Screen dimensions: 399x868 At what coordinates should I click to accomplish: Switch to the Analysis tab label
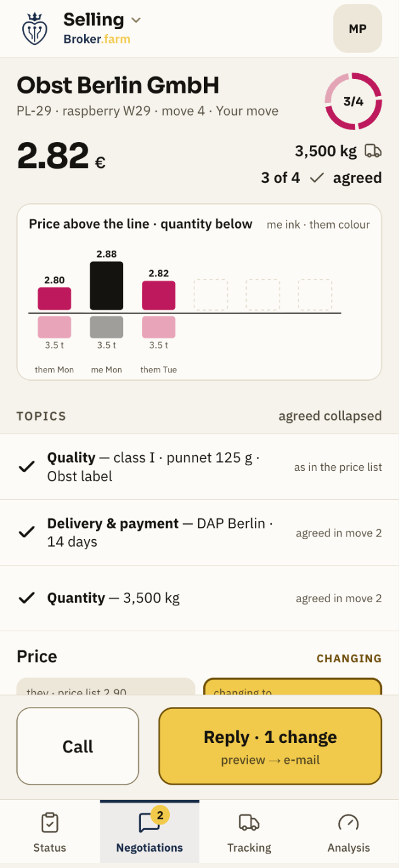(x=348, y=848)
